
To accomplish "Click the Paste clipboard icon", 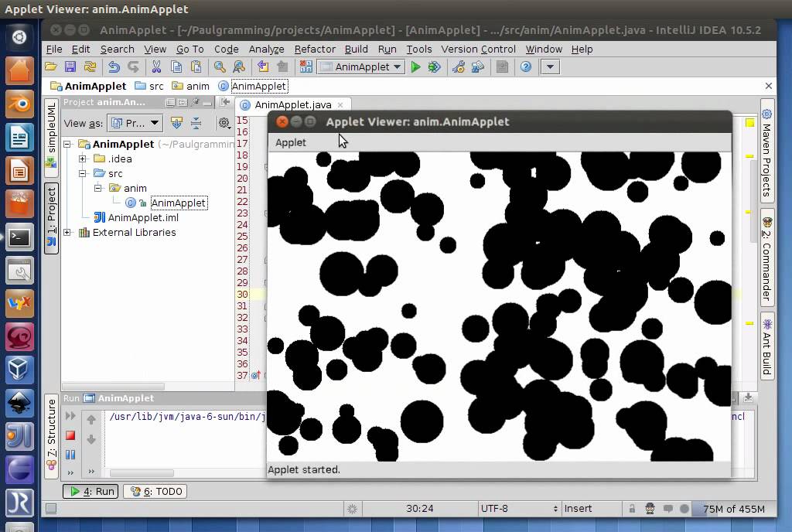I will [196, 66].
